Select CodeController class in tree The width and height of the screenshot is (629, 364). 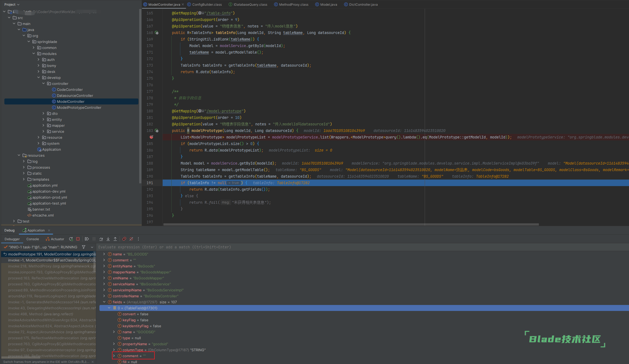click(x=70, y=90)
